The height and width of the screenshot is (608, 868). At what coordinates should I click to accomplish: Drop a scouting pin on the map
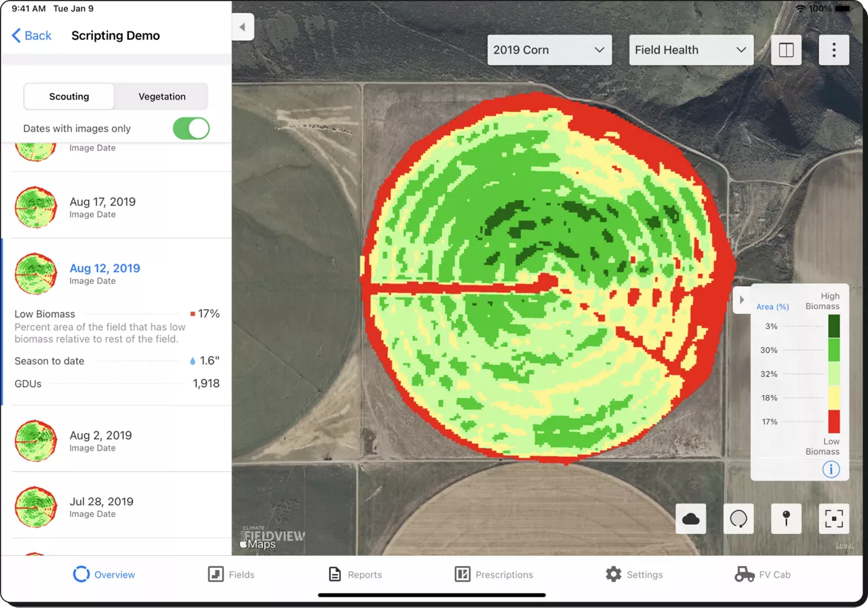(x=786, y=519)
